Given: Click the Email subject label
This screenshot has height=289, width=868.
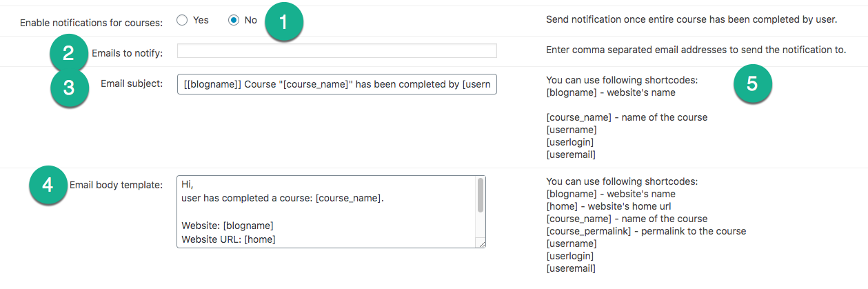Looking at the screenshot, I should (x=132, y=83).
